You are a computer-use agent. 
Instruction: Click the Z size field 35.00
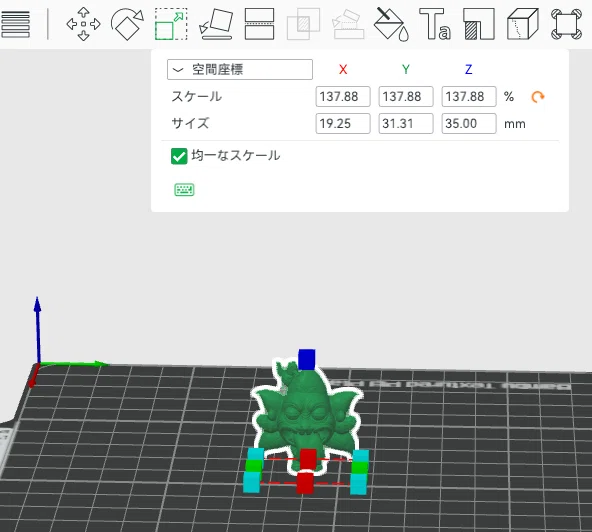click(469, 123)
